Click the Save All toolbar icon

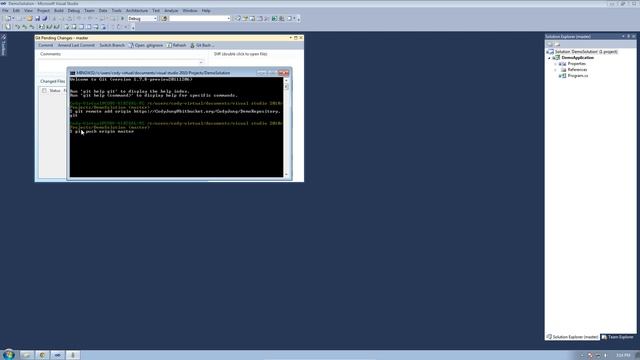tap(44, 18)
